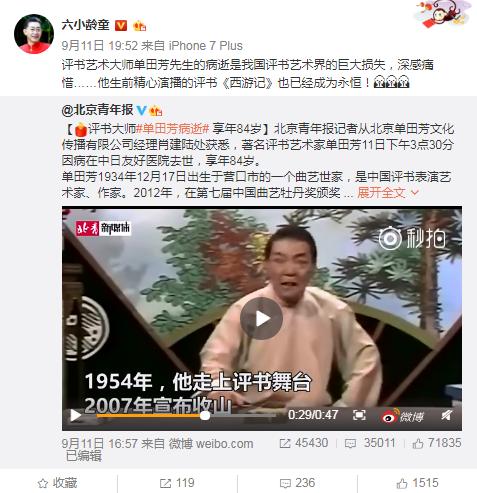This screenshot has height=493, width=477.
Task: Mute the video with speaker icon
Action: 447,415
